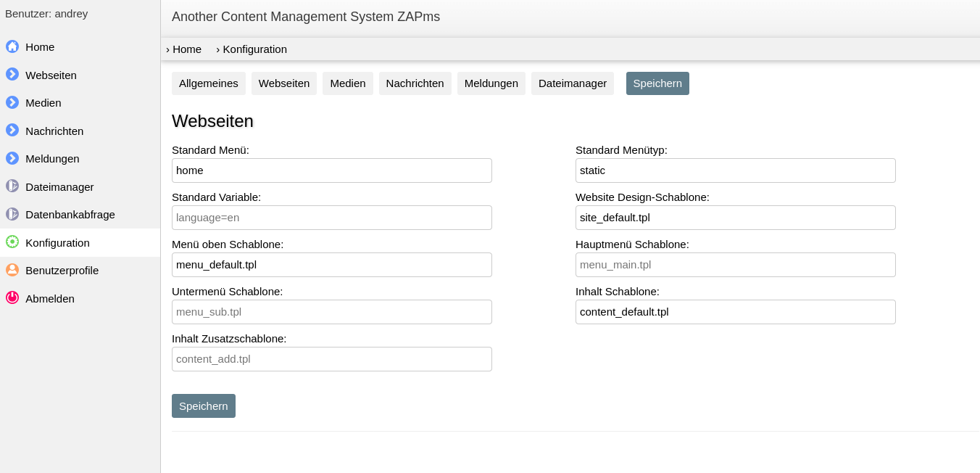The height and width of the screenshot is (473, 980).
Task: Open Home in the sidebar menu
Action: [x=80, y=47]
